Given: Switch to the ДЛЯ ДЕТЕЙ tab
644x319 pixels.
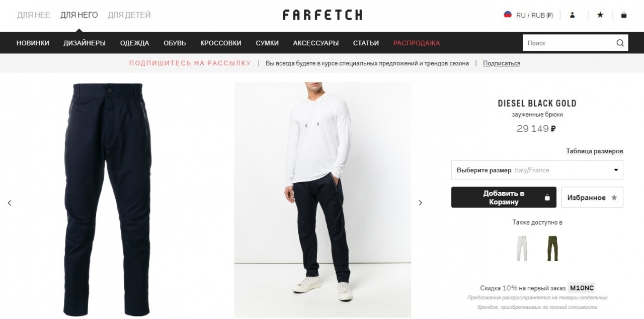Looking at the screenshot, I should (x=129, y=15).
